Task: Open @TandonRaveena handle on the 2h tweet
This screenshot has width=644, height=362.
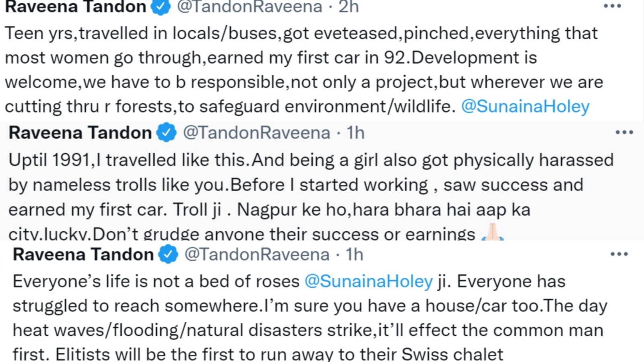Action: point(250,6)
